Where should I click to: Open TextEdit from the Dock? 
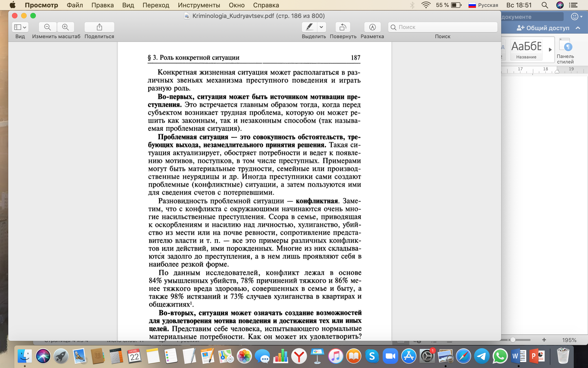tap(189, 356)
